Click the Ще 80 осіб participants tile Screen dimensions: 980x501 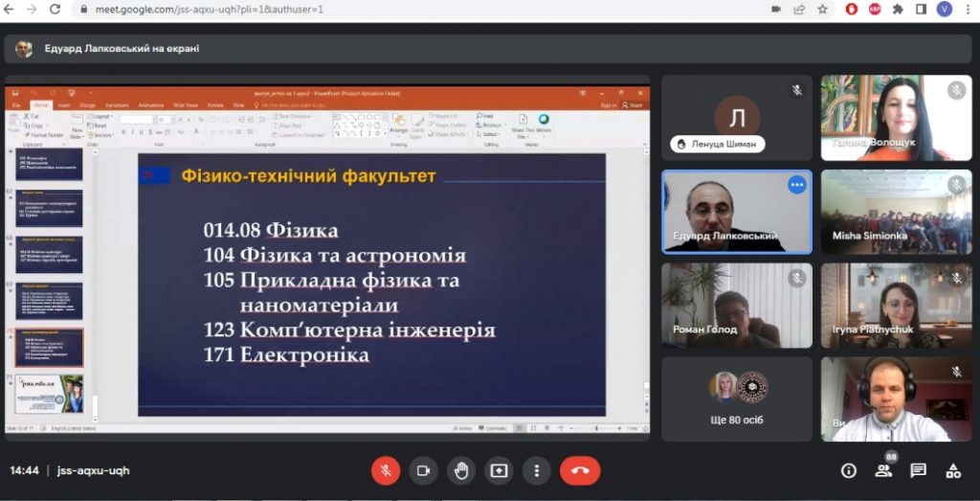click(737, 399)
